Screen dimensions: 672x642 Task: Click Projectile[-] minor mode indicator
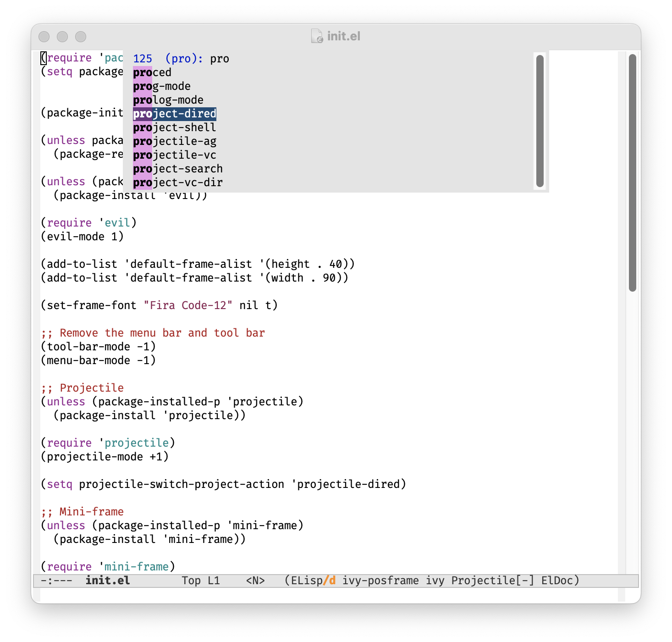(493, 581)
